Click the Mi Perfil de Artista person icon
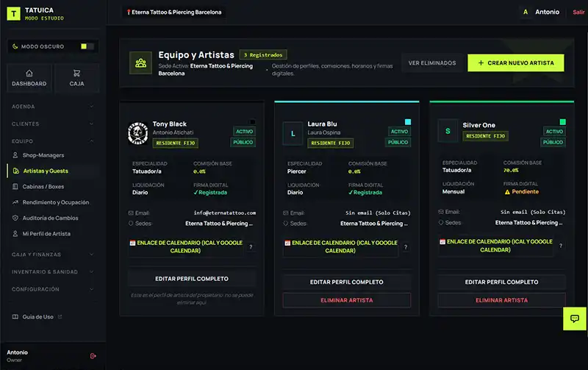The height and width of the screenshot is (370, 588). 15,234
